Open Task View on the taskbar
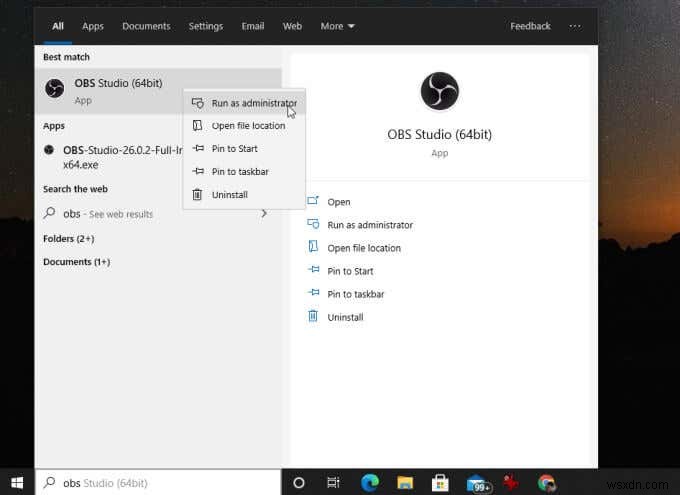Viewport: 680px width, 495px height. (x=333, y=482)
